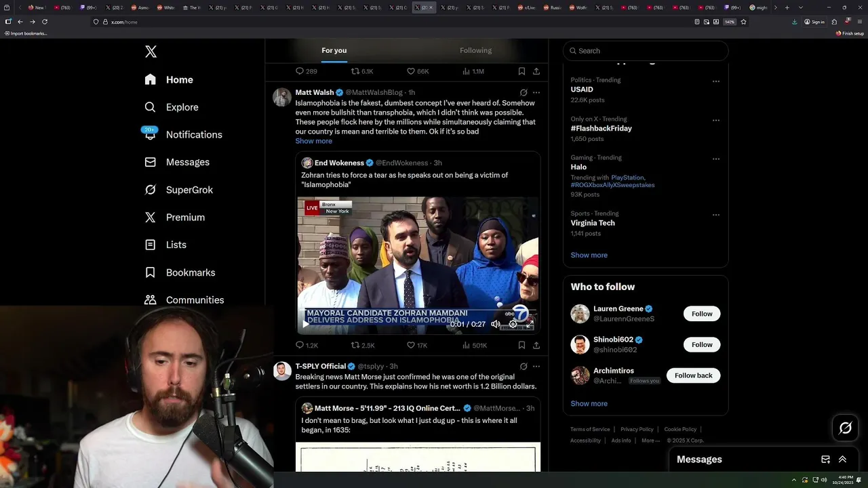Open video settings gear icon
The image size is (868, 488).
pyautogui.click(x=513, y=324)
